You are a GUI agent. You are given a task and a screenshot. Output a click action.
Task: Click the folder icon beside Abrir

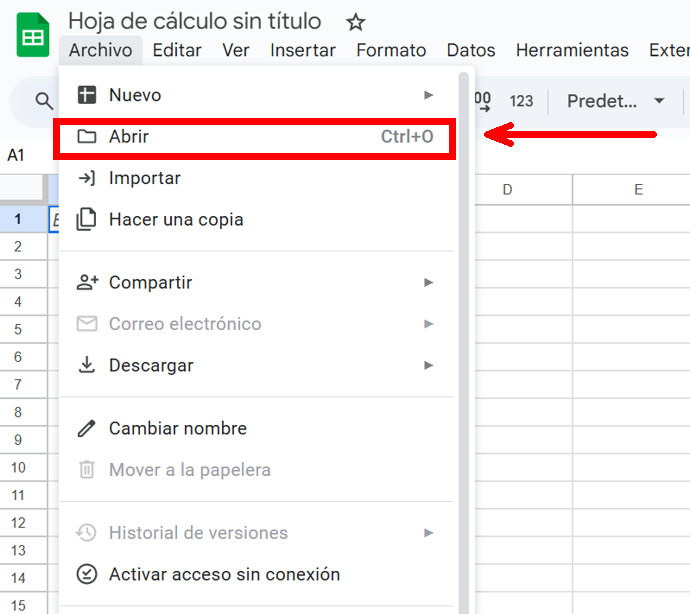[x=87, y=137]
